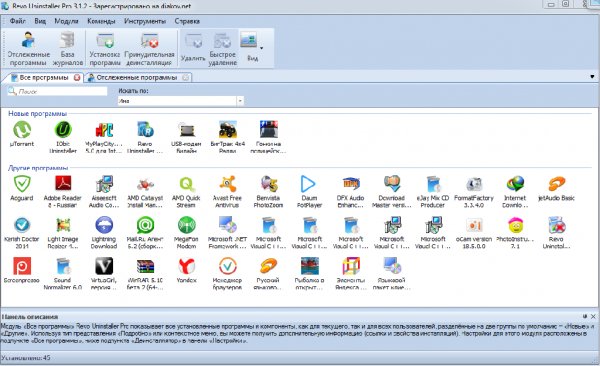This screenshot has width=600, height=366.
Task: Select the AMD Catalyst Install Manager icon
Action: pyautogui.click(x=145, y=185)
